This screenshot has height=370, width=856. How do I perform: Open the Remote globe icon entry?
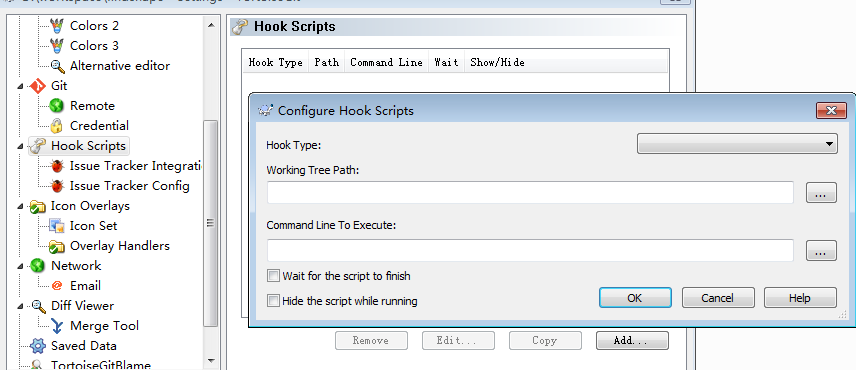click(x=56, y=106)
